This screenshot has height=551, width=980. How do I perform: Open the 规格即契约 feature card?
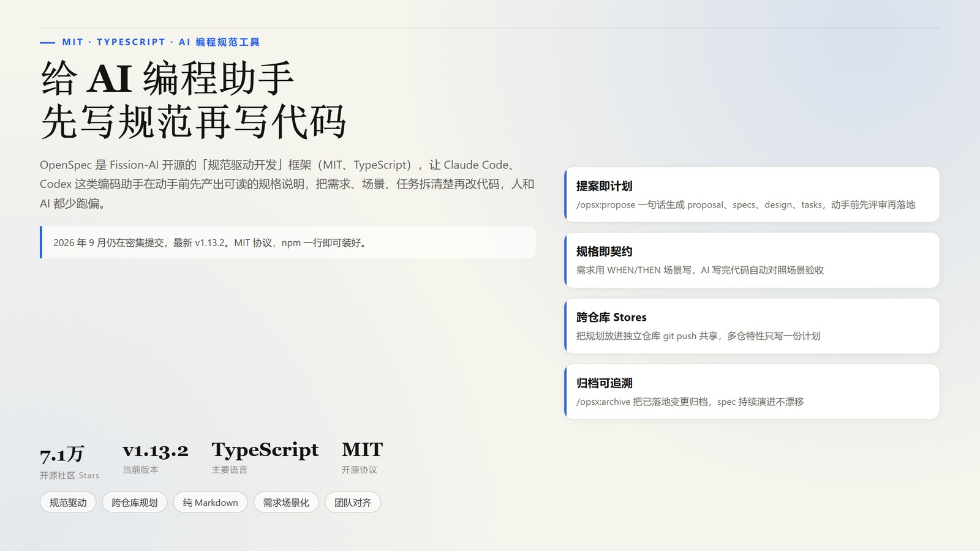click(x=752, y=260)
